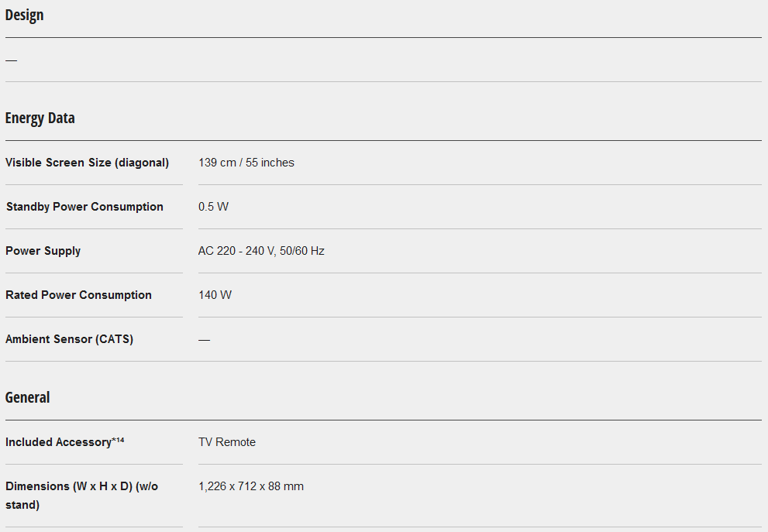Click the divider line below Energy Data heading

coord(384,140)
